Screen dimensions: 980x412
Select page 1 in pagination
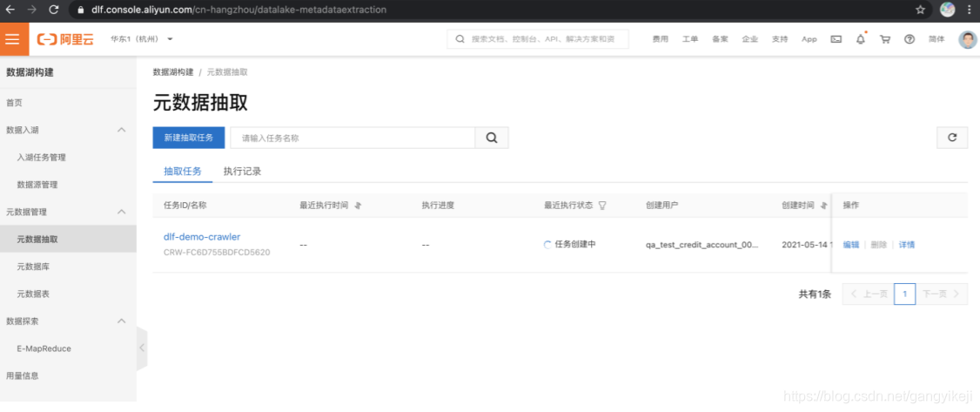pos(904,294)
